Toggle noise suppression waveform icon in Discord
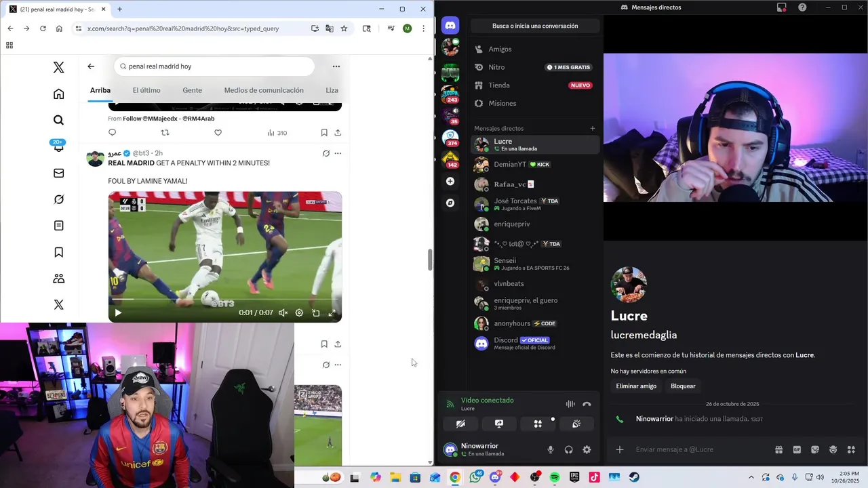The height and width of the screenshot is (488, 868). 570,404
